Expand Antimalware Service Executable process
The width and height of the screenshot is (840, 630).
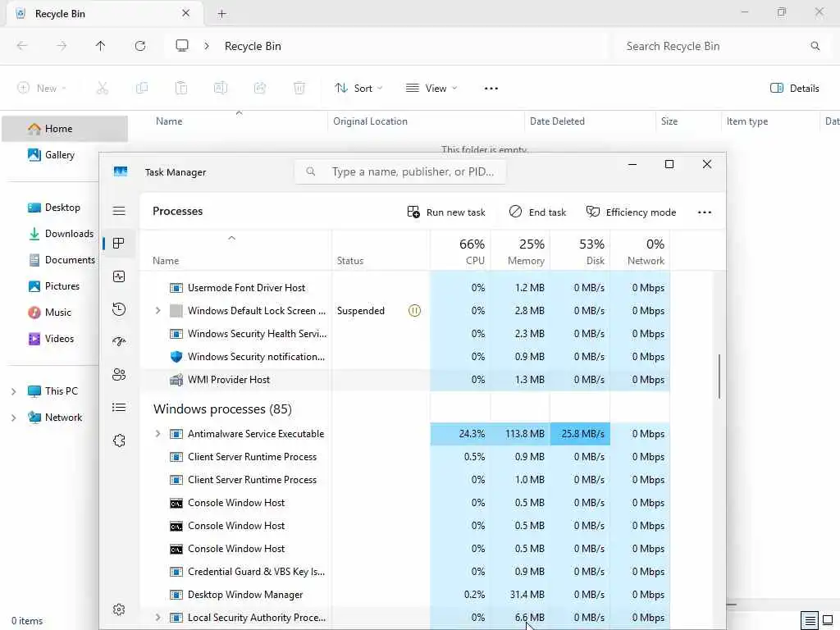click(158, 434)
